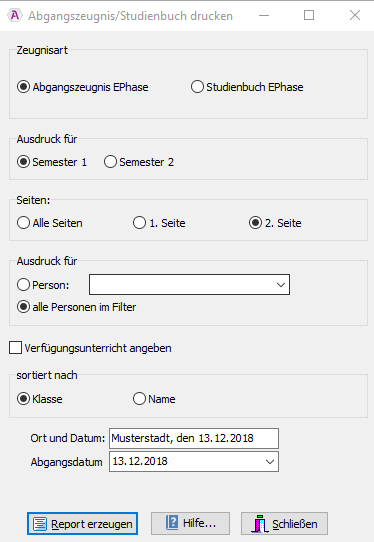
Task: Click the blue question-mark Hilfe icon
Action: pyautogui.click(x=172, y=523)
